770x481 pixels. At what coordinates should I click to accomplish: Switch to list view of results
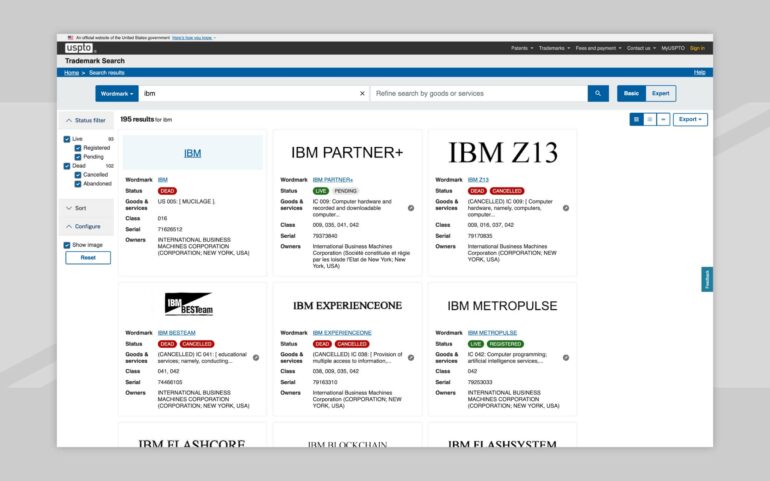650,119
